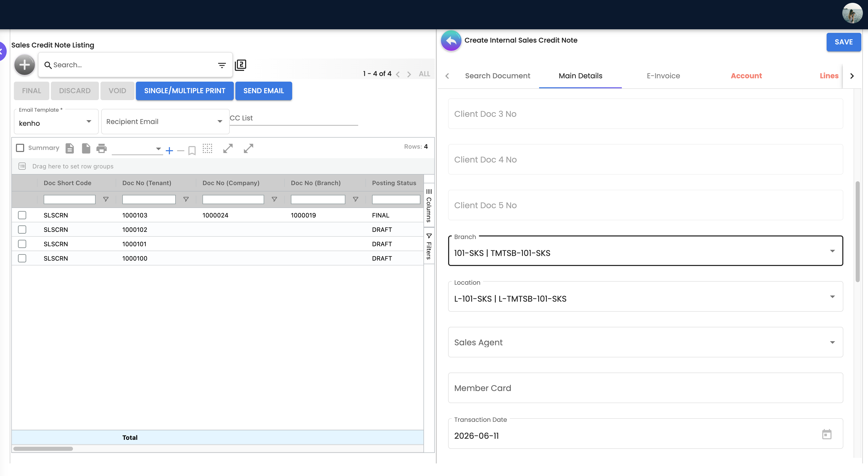Go to next page of listing
The width and height of the screenshot is (868, 476).
[x=409, y=74]
